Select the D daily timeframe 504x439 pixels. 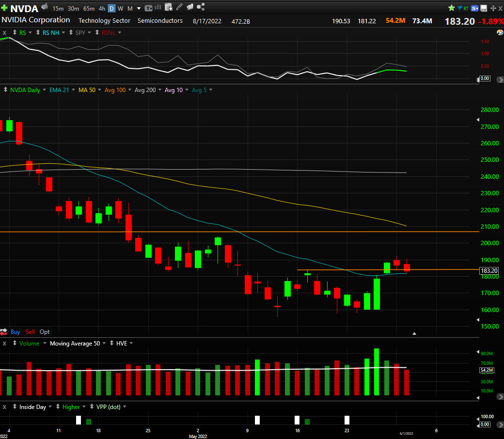tap(111, 9)
